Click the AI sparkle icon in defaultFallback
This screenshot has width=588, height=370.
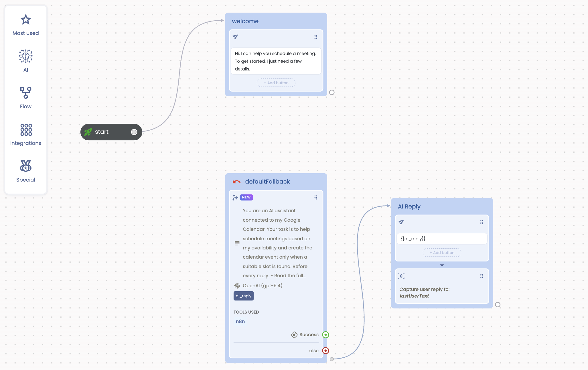pyautogui.click(x=235, y=197)
